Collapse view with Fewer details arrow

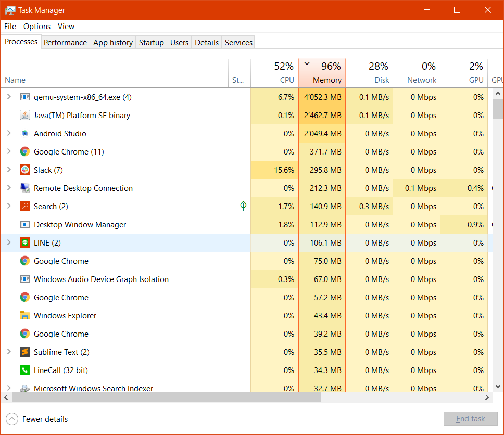coord(11,419)
